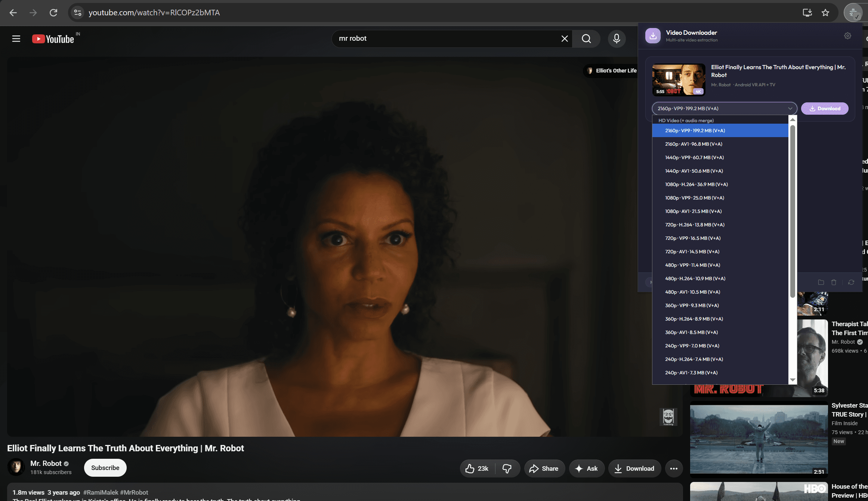Click the Elliot's Other Life info card
Viewport: 868px width, 501px height.
coord(611,71)
